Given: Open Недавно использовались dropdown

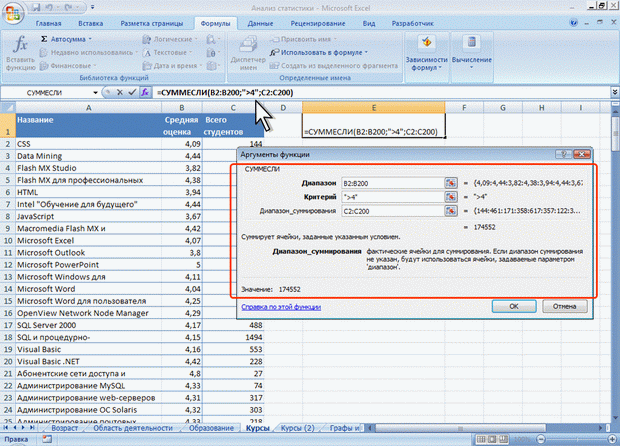Looking at the screenshot, I should click(x=88, y=52).
